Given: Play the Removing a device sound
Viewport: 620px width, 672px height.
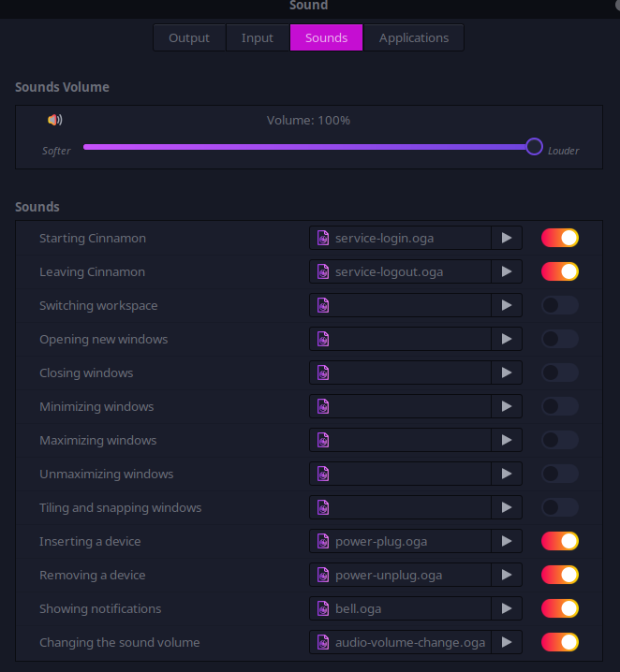Looking at the screenshot, I should (507, 575).
